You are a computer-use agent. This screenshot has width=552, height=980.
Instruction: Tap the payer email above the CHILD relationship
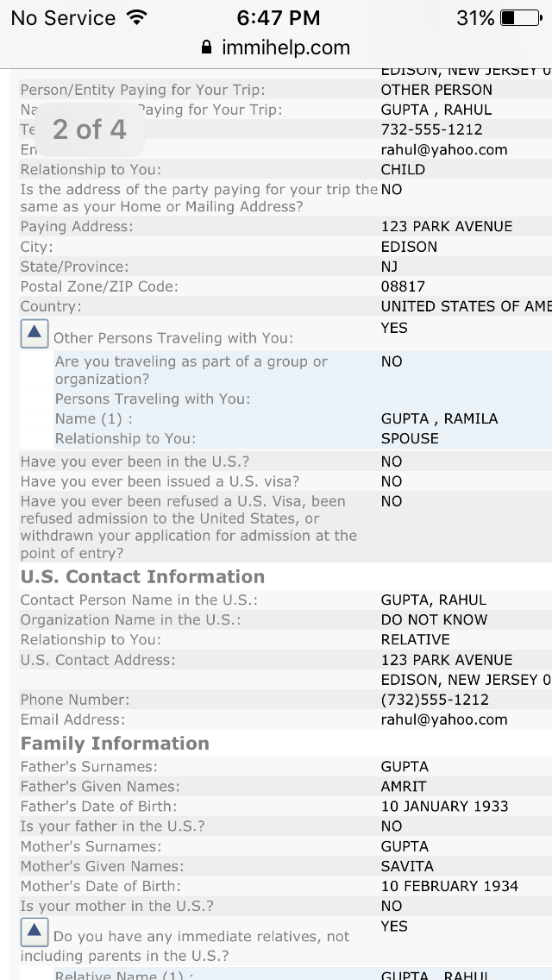[x=444, y=149]
